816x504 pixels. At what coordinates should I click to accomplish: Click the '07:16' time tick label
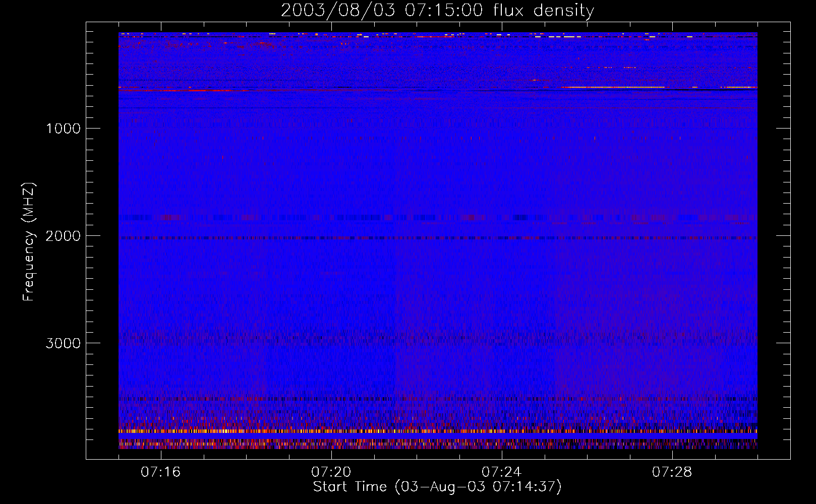click(x=161, y=472)
